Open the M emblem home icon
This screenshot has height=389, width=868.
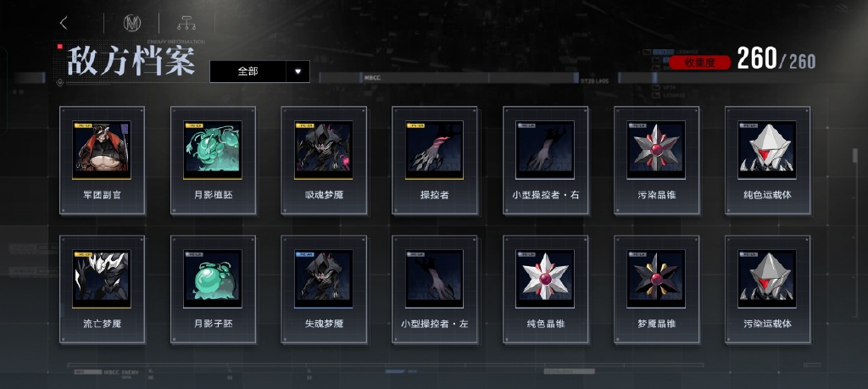(131, 23)
